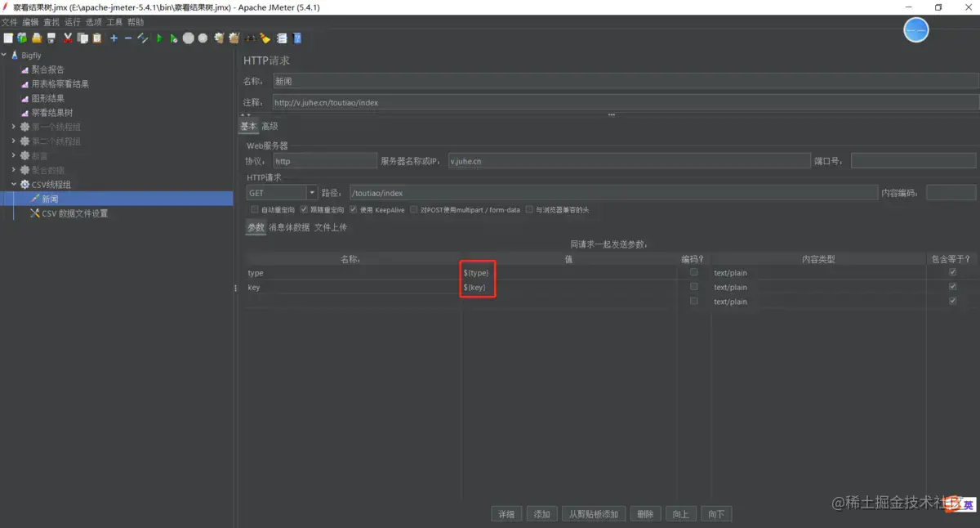Enable 对POST使用multipart / form-data checkbox
The image size is (980, 528).
coord(414,209)
